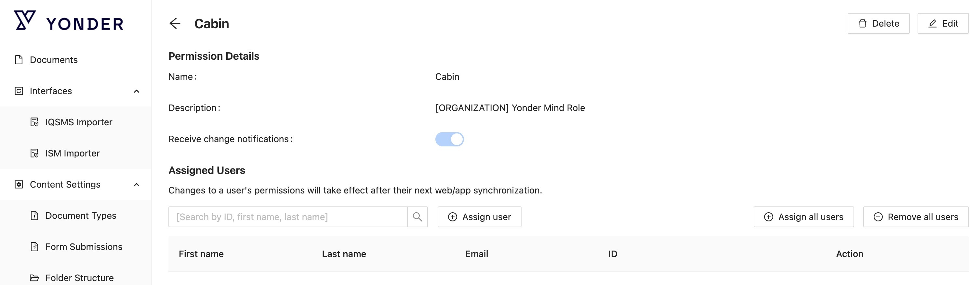Viewport: 980px width, 285px height.
Task: Open Folder Structure in sidebar
Action: click(79, 278)
